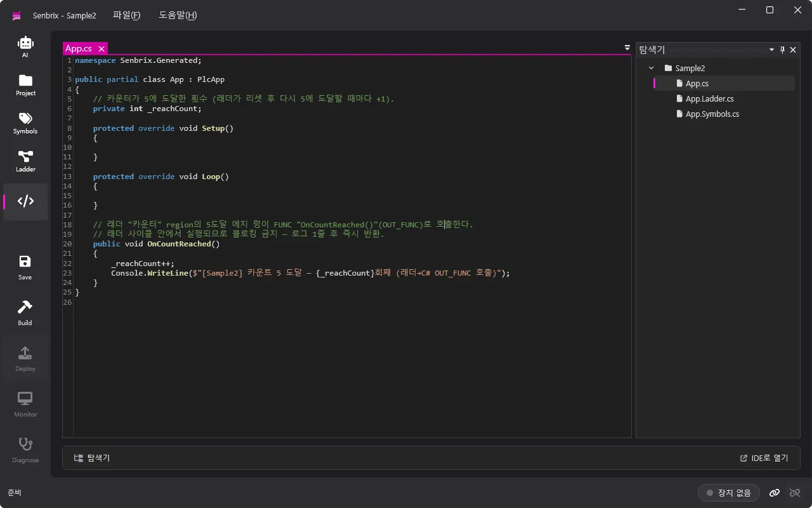
Task: Click the Console.WriteLine code line
Action: tap(310, 273)
